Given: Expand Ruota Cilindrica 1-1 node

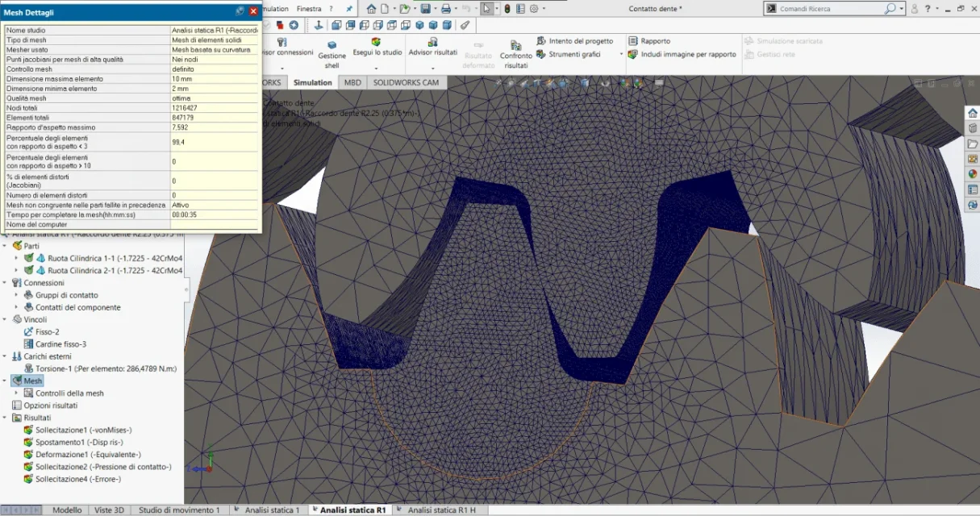Looking at the screenshot, I should tap(17, 258).
